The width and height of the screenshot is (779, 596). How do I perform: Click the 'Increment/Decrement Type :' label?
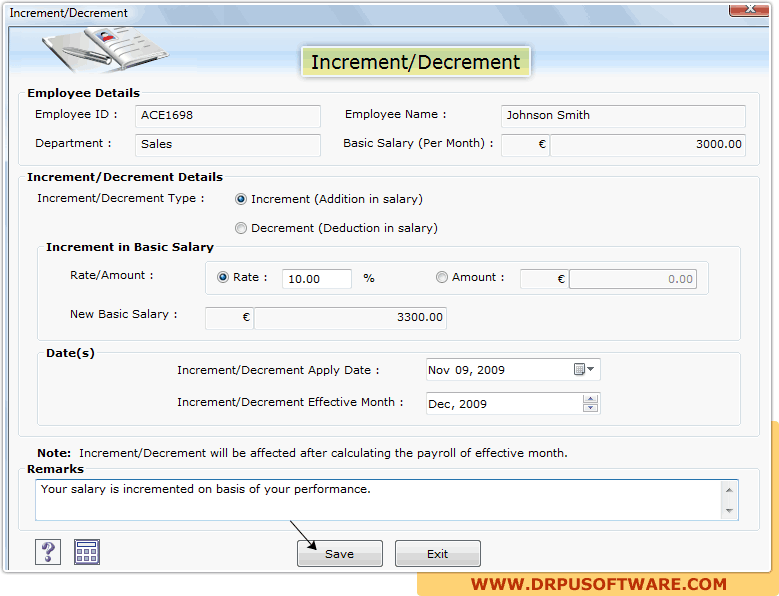[121, 198]
